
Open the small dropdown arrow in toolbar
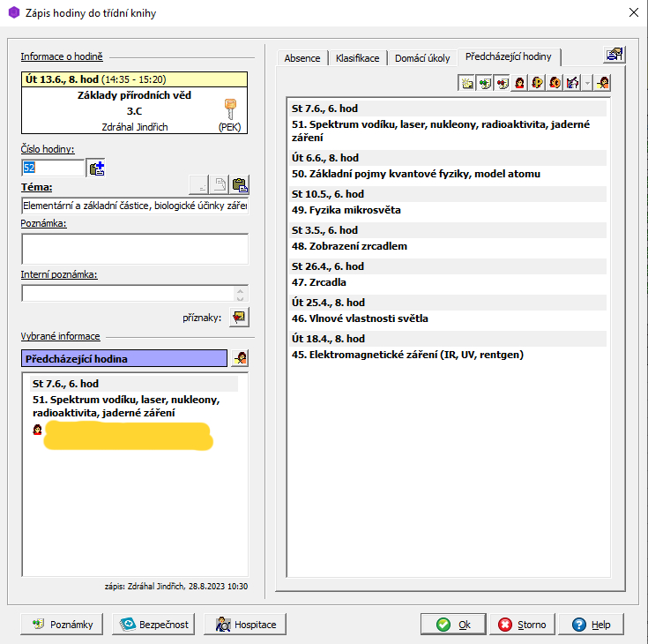[x=588, y=83]
